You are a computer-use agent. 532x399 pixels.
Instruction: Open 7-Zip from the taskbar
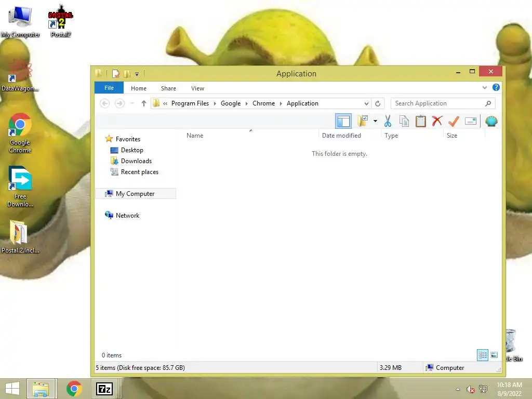coord(104,389)
